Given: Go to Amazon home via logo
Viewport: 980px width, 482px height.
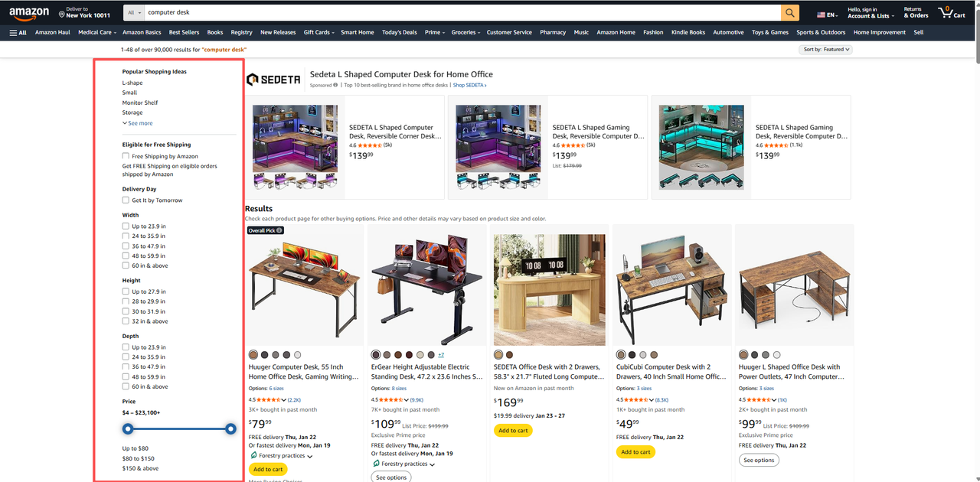Looking at the screenshot, I should [x=30, y=13].
